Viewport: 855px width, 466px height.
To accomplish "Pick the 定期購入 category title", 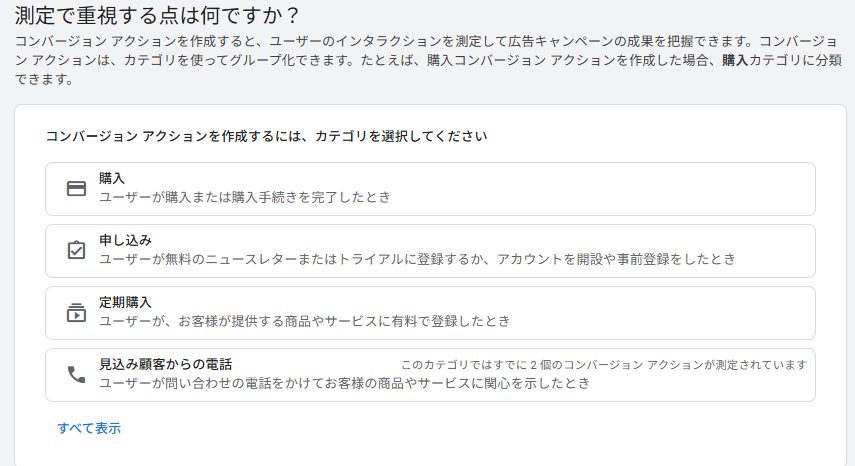I will (x=125, y=302).
